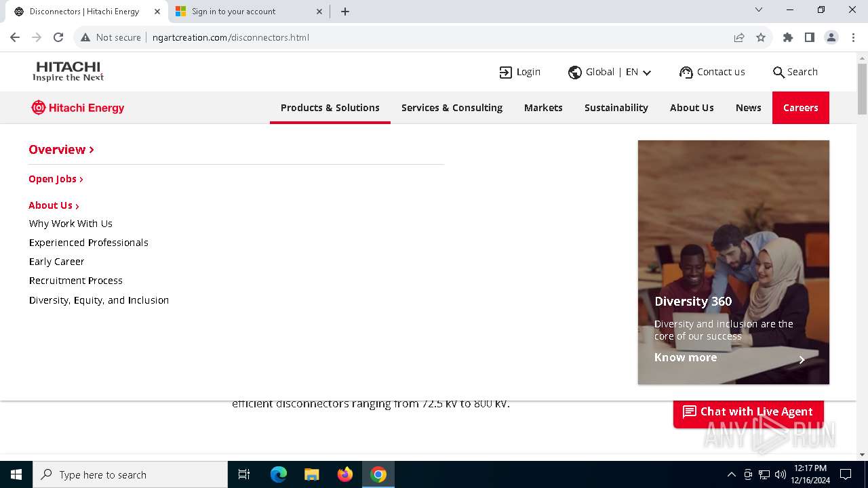This screenshot has height=488, width=868.
Task: Open the Markets menu
Action: (543, 108)
